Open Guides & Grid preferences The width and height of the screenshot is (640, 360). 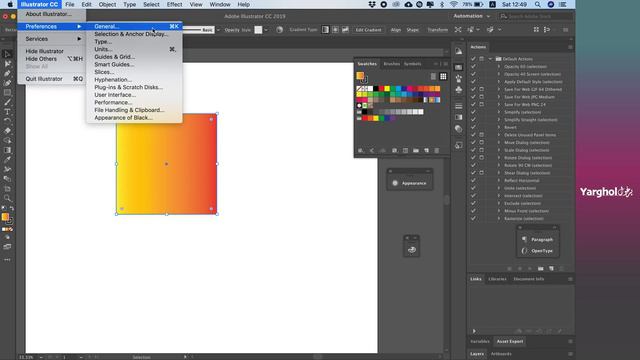134,57
